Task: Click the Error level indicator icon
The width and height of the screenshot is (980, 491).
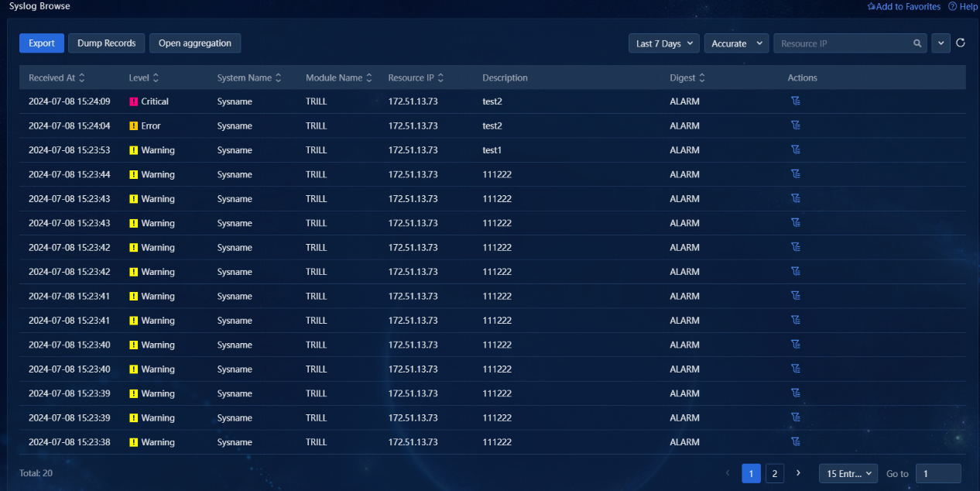Action: tap(133, 125)
